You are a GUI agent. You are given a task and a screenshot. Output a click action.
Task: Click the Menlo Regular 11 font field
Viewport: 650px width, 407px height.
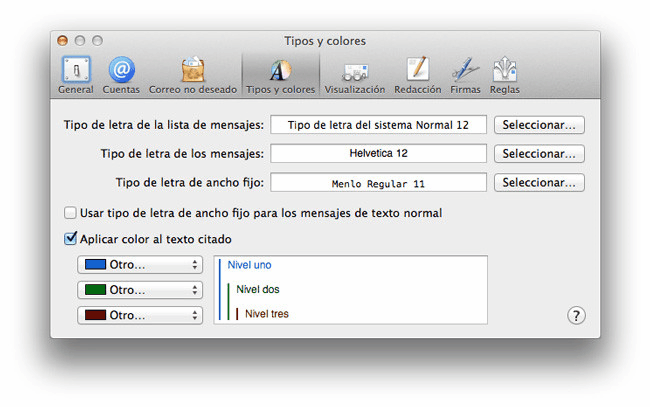378,183
